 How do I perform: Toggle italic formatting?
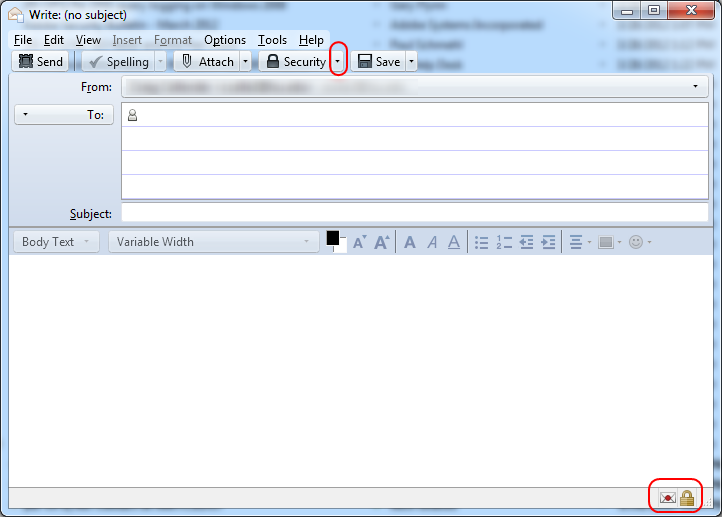coord(432,242)
